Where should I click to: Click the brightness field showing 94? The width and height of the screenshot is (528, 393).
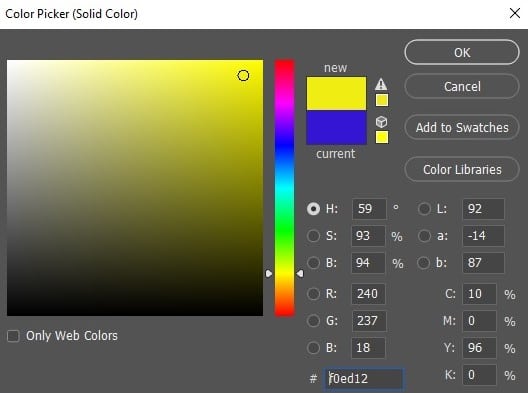click(368, 263)
